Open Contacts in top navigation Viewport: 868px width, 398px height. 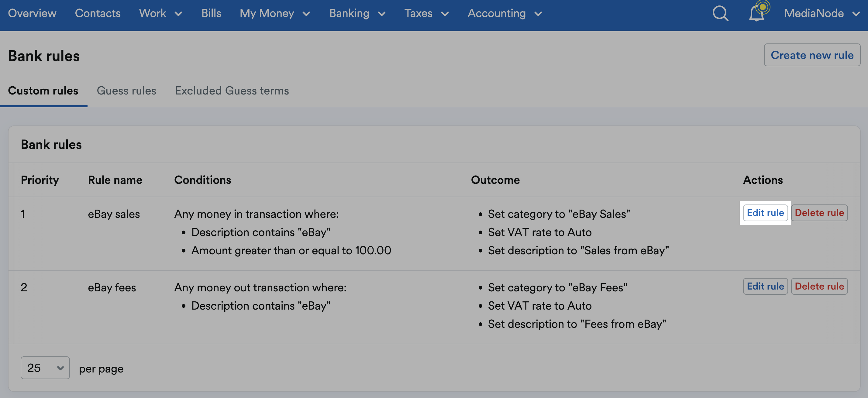[x=98, y=13]
